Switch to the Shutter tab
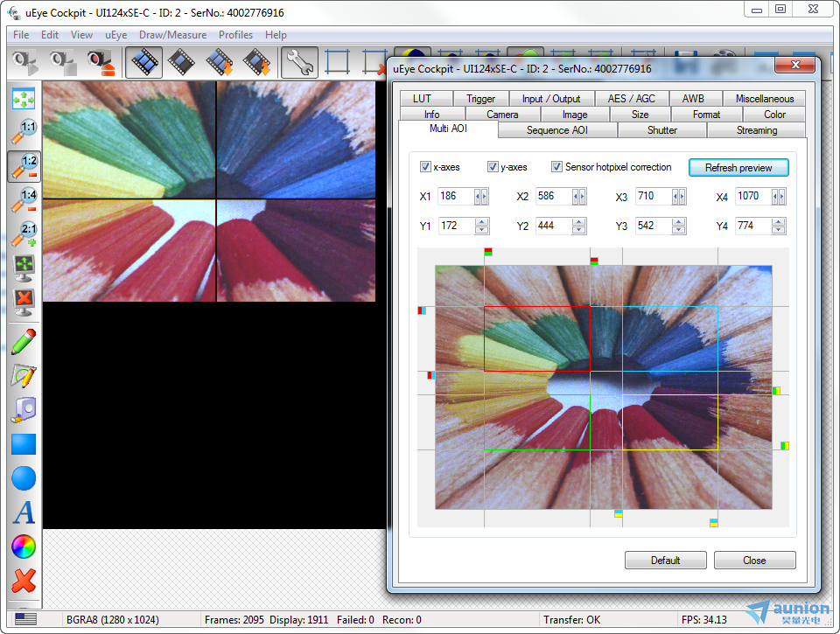Image resolution: width=840 pixels, height=634 pixels. (x=662, y=130)
